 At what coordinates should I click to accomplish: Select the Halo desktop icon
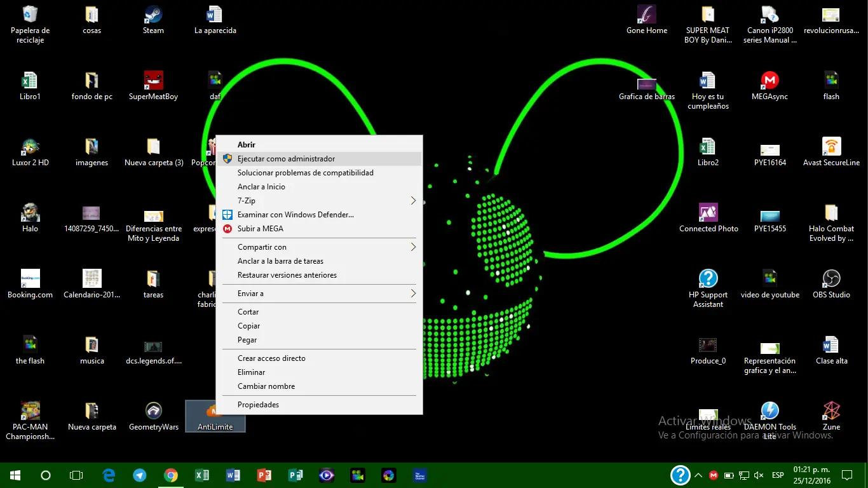(x=30, y=218)
